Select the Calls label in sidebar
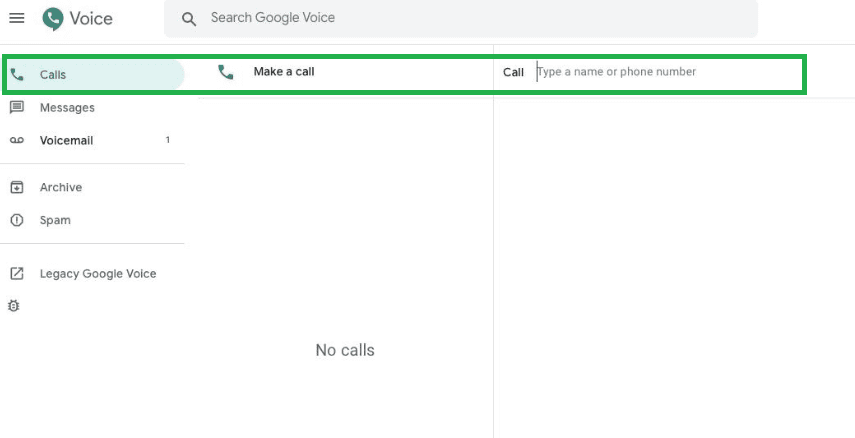The height and width of the screenshot is (438, 855). (53, 75)
